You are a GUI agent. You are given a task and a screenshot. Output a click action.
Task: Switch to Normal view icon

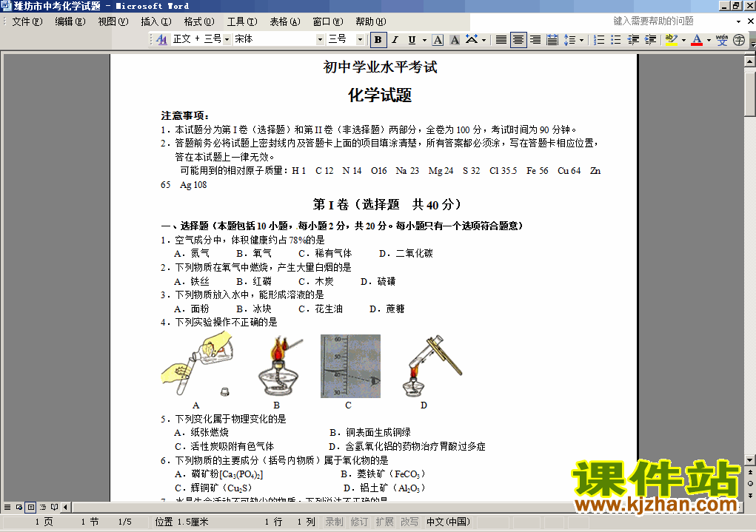tap(7, 507)
